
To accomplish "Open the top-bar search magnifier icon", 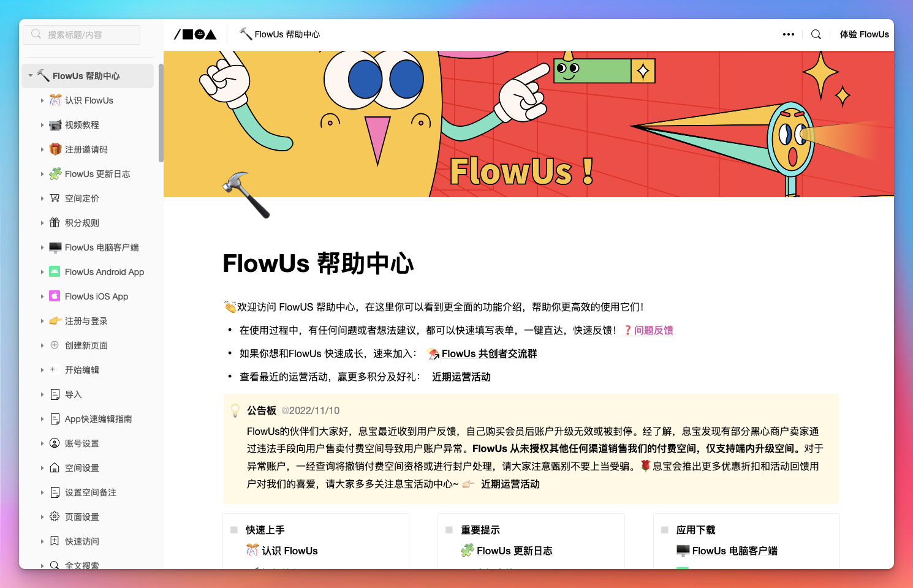I will pyautogui.click(x=816, y=34).
